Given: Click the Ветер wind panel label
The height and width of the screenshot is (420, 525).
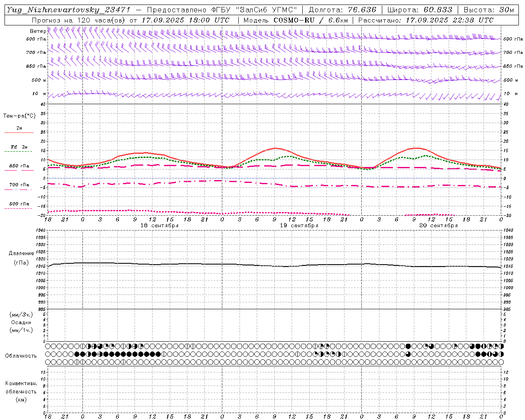Looking at the screenshot, I should 38,31.
